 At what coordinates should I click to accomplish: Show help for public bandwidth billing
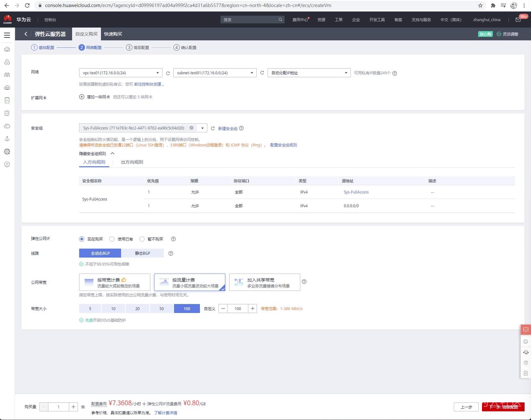[304, 282]
